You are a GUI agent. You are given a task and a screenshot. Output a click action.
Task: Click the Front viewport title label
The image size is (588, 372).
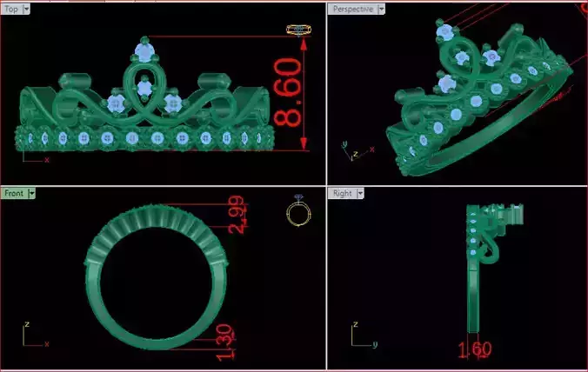click(x=14, y=193)
